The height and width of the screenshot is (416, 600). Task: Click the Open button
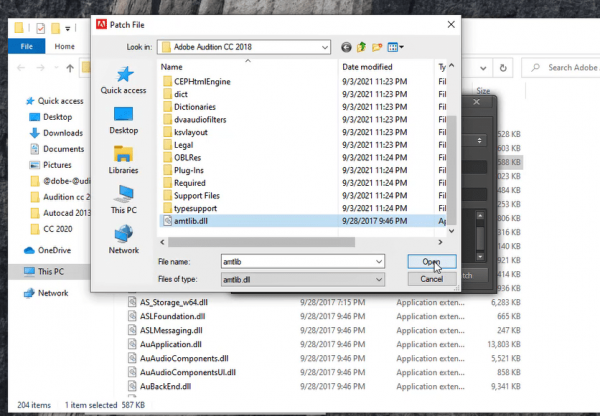(431, 260)
